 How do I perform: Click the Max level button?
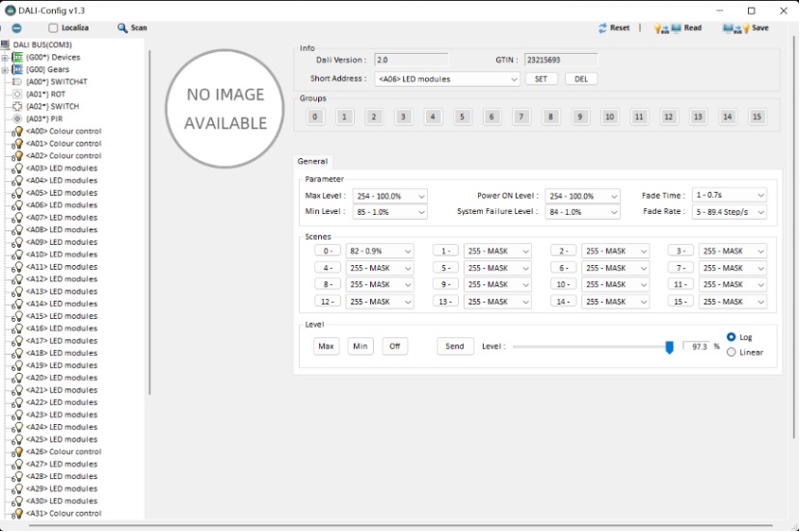[326, 346]
